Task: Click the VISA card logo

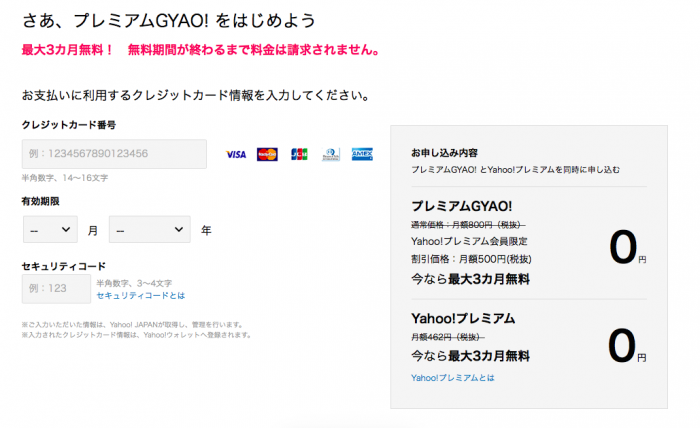Action: pos(236,154)
